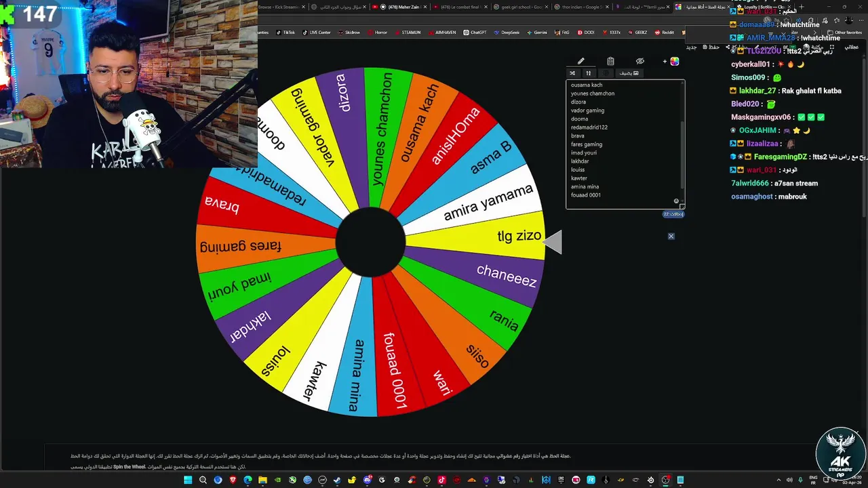The width and height of the screenshot is (868, 488).
Task: Click 'brava' in the entries list
Action: (578, 136)
